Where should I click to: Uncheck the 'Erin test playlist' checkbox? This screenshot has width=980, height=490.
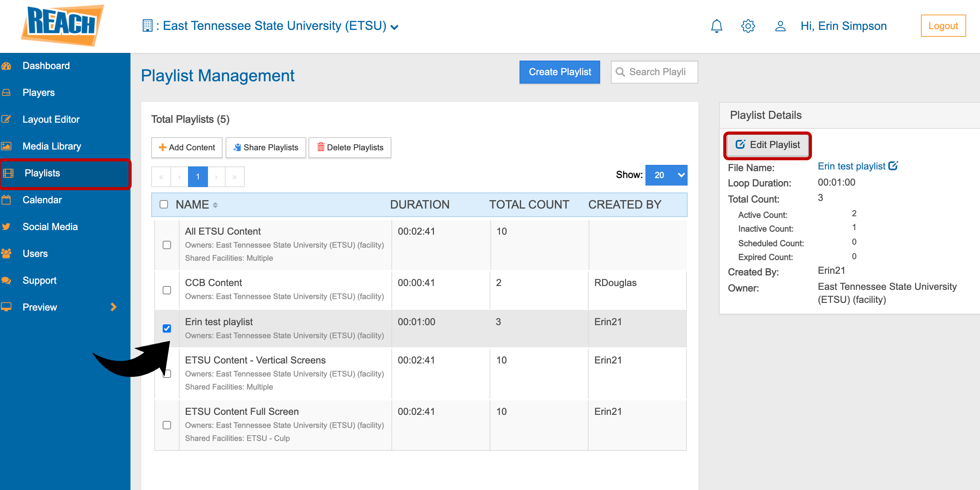click(167, 328)
